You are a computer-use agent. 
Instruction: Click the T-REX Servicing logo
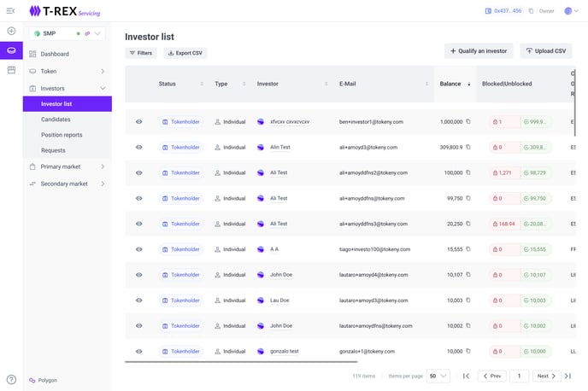click(64, 11)
